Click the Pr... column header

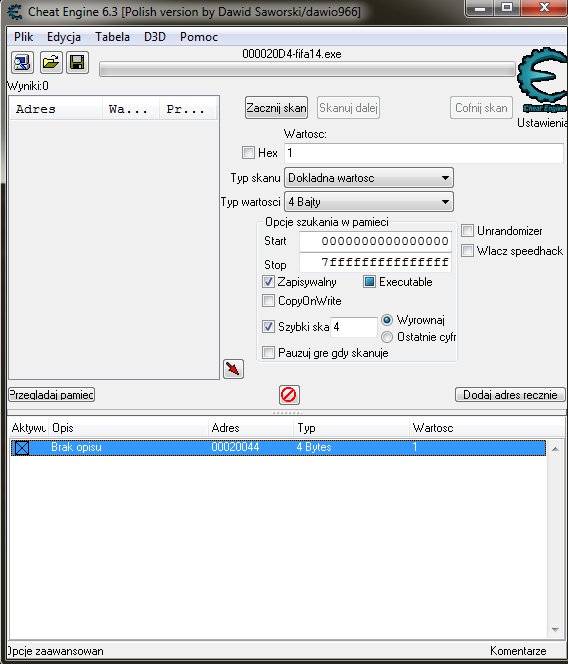(x=188, y=109)
